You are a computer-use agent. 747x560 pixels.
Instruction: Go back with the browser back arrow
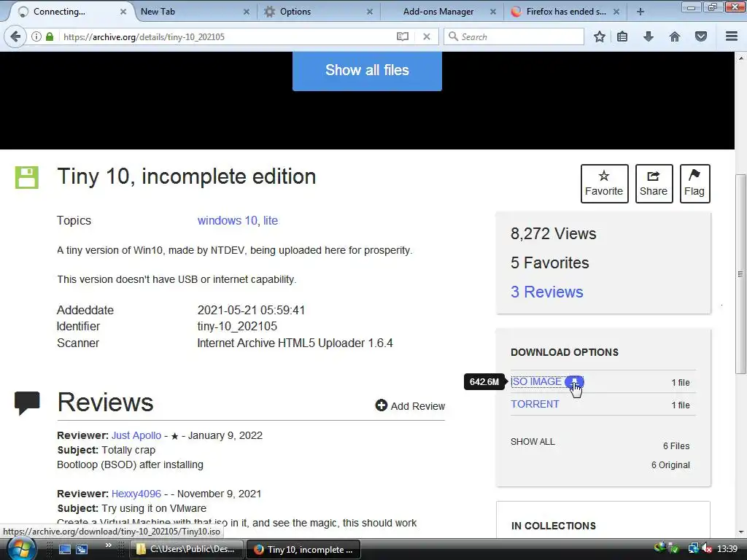coord(15,36)
